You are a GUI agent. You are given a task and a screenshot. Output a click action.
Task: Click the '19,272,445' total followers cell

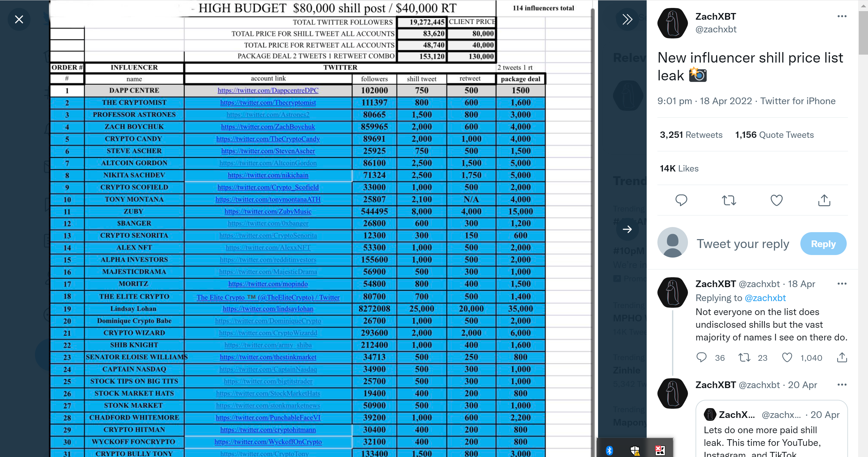421,22
